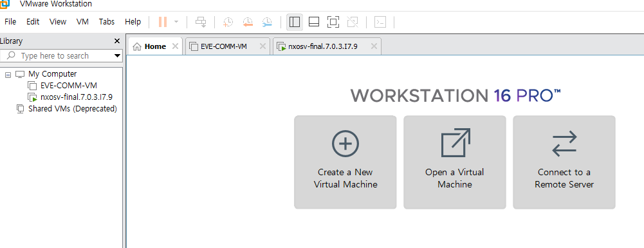644x248 pixels.
Task: Click the WORKSTATION 16 PRO title text
Action: click(x=455, y=95)
